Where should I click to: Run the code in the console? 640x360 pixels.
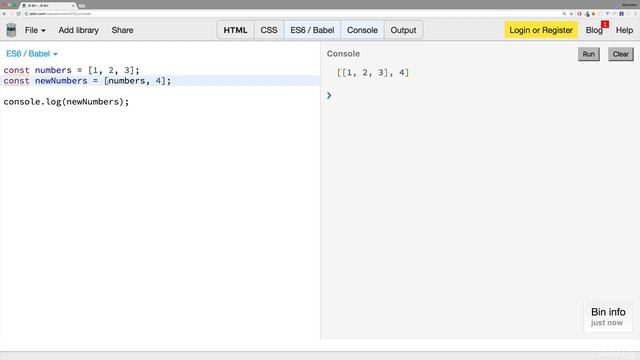pyautogui.click(x=589, y=54)
